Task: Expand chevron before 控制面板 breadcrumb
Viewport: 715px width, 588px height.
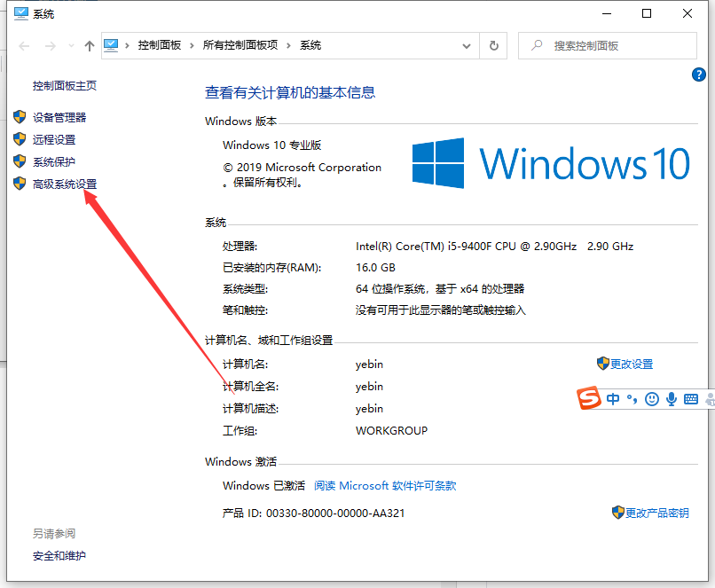Action: 127,45
